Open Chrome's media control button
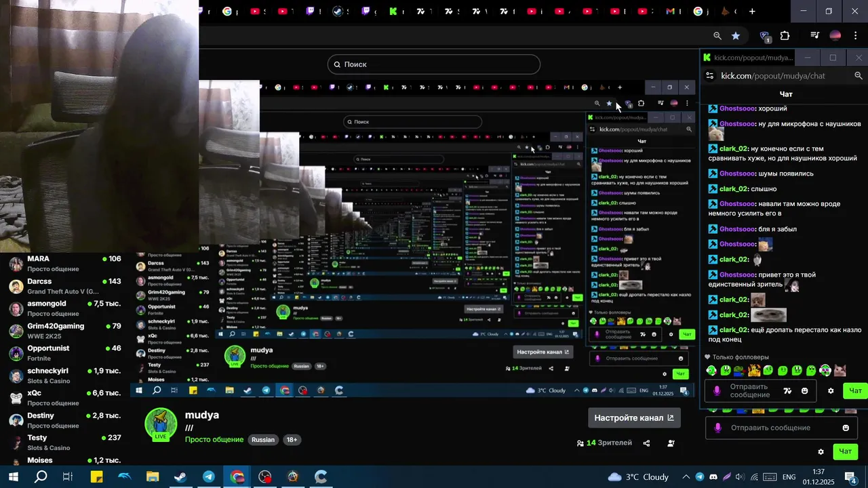This screenshot has width=868, height=488. (x=815, y=36)
